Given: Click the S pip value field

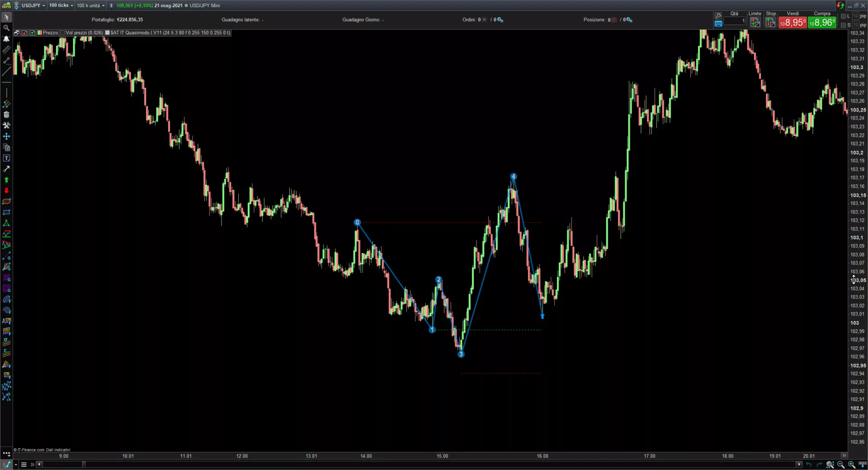Looking at the screenshot, I should click(855, 25).
